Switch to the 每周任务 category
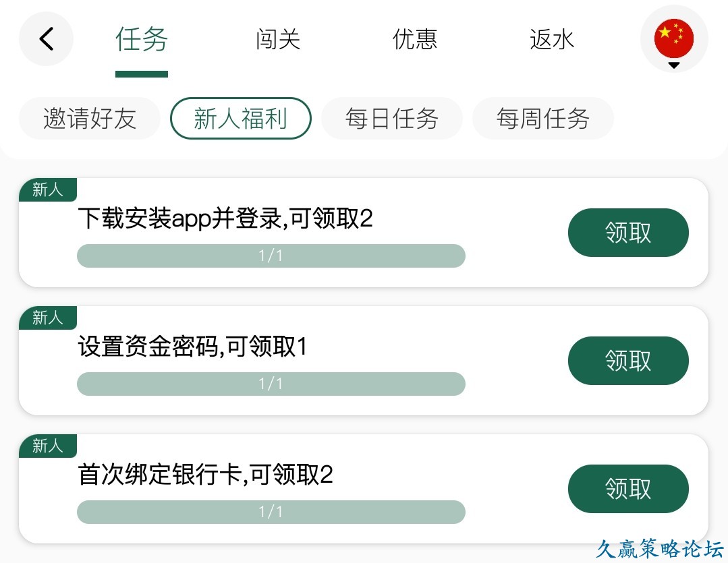Image resolution: width=728 pixels, height=563 pixels. [x=543, y=119]
